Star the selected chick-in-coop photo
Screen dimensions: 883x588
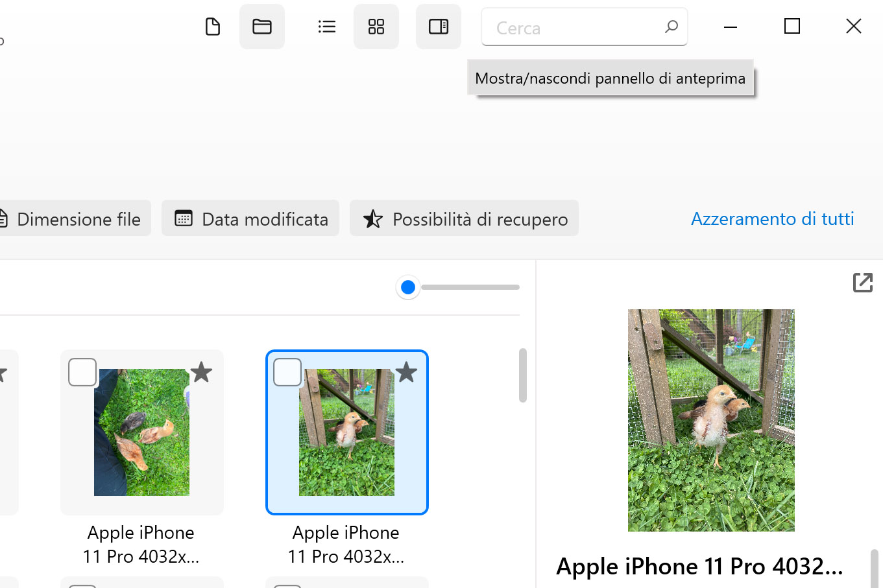406,372
